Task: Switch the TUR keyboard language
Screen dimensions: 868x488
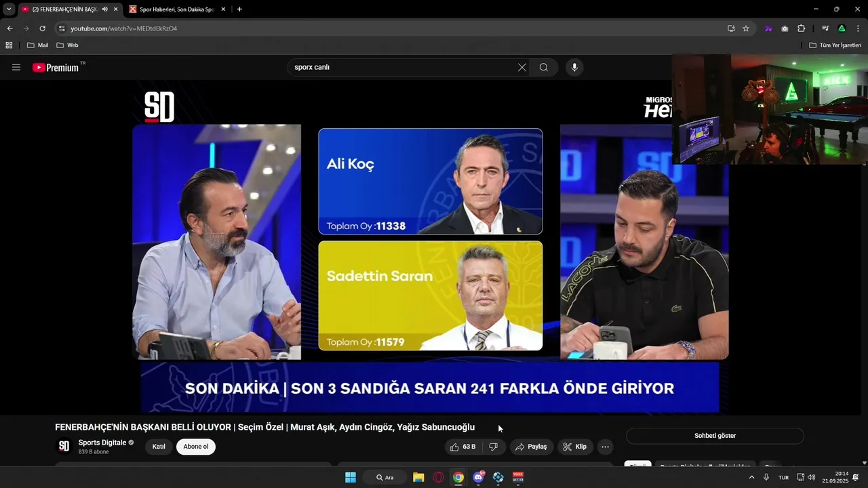Action: click(x=784, y=477)
